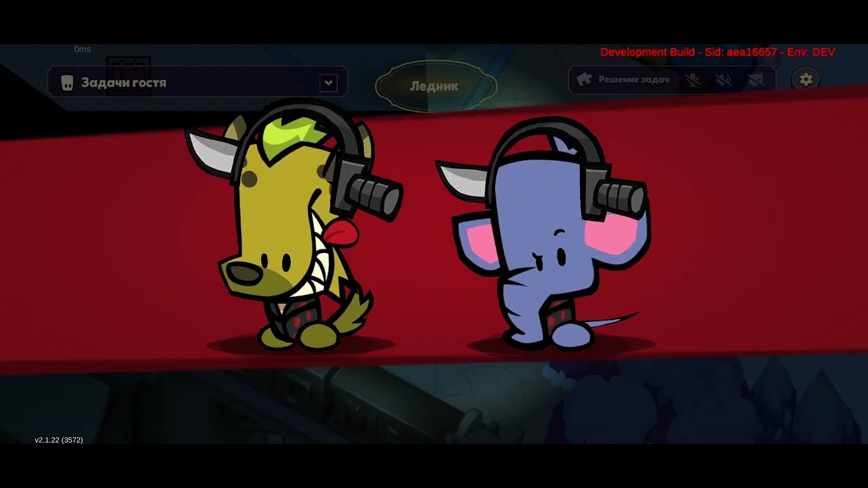Open the settings gear icon
The width and height of the screenshot is (868, 488).
(x=806, y=79)
